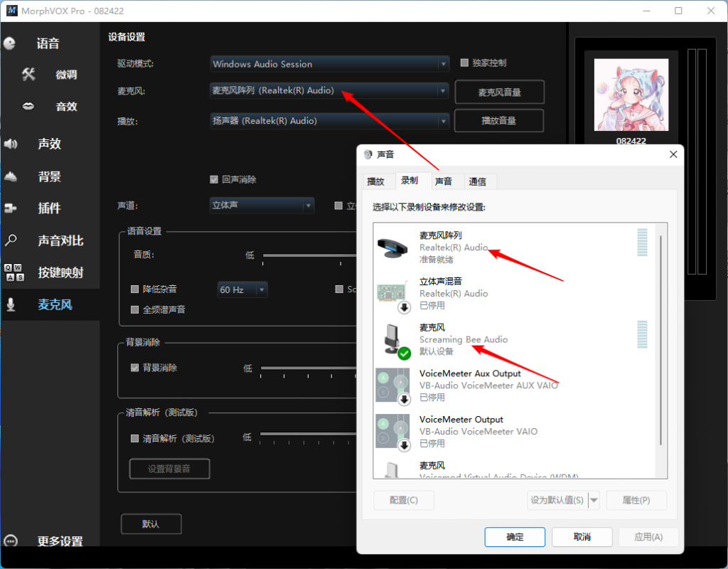Click 确定 in the 声音 dialog
This screenshot has width=728, height=569.
[515, 537]
